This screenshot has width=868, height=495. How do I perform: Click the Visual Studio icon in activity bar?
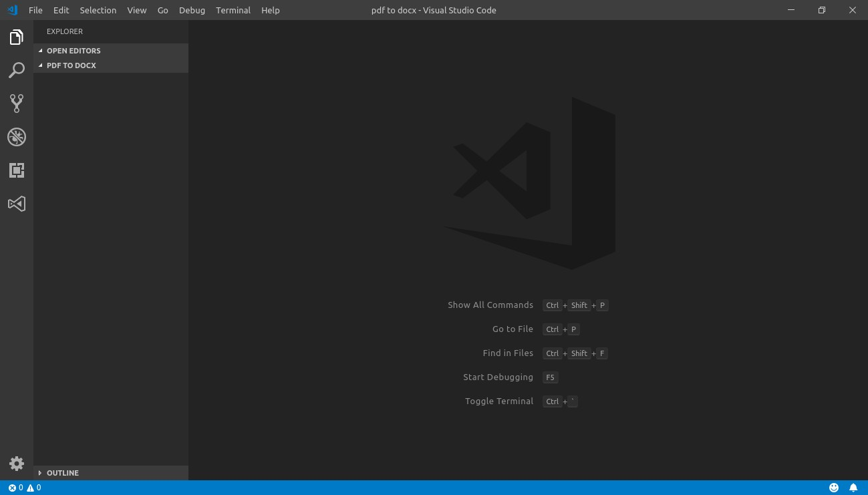pyautogui.click(x=17, y=204)
